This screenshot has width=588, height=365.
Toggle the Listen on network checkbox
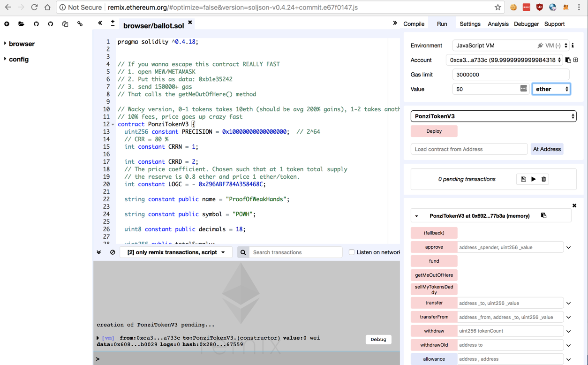pos(351,252)
